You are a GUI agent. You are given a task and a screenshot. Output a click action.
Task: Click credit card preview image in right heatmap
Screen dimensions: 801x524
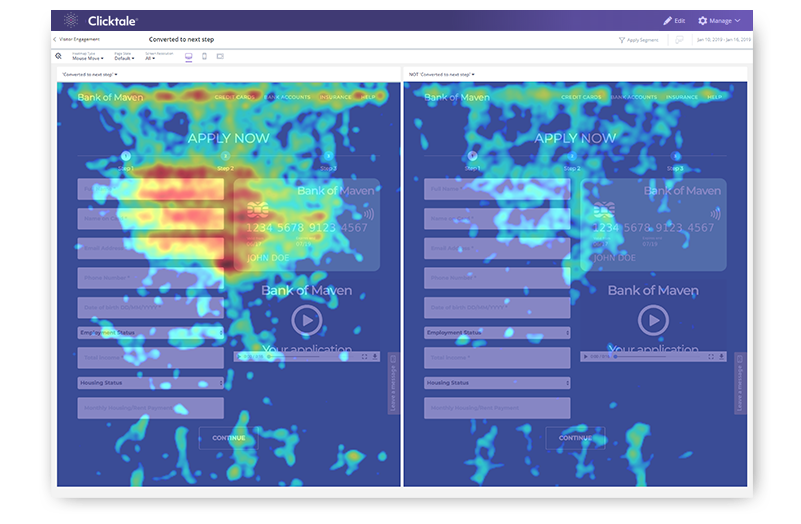coord(653,224)
